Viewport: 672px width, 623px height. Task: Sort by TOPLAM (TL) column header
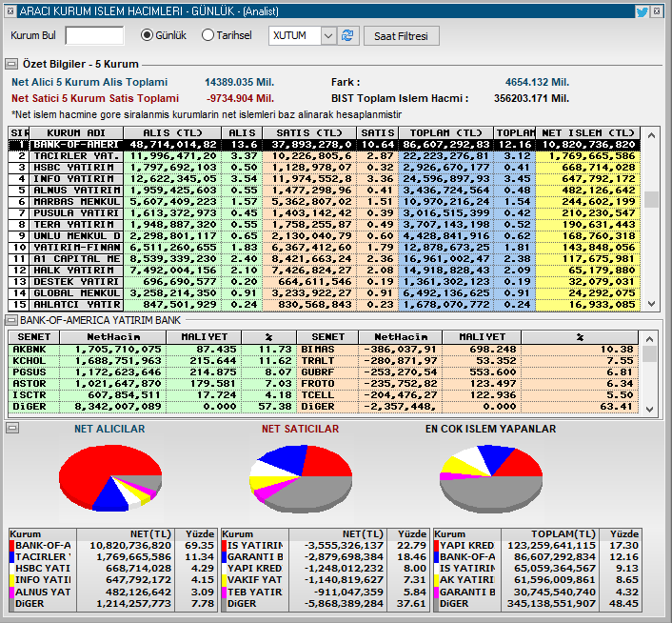[445, 133]
